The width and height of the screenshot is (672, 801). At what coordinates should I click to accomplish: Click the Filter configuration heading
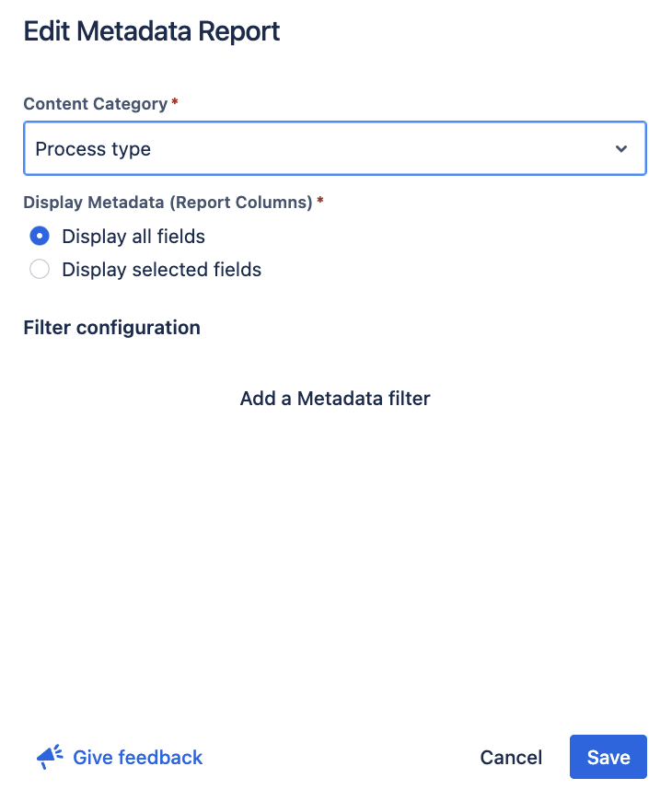(111, 327)
